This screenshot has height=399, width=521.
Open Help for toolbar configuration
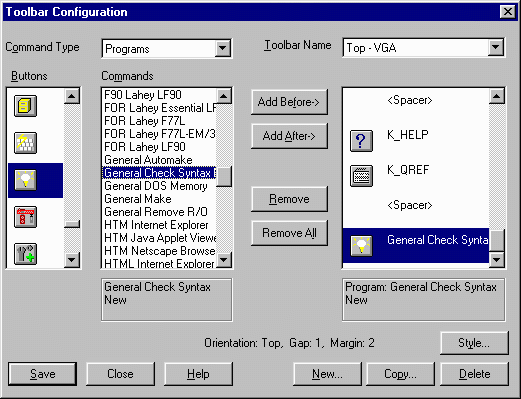[x=198, y=374]
